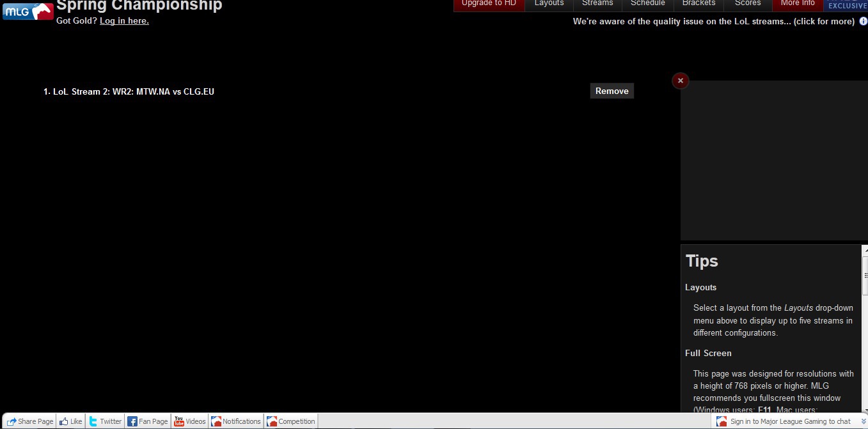Click the MLG logo icon
Screen dimensions: 868x429
[28, 12]
